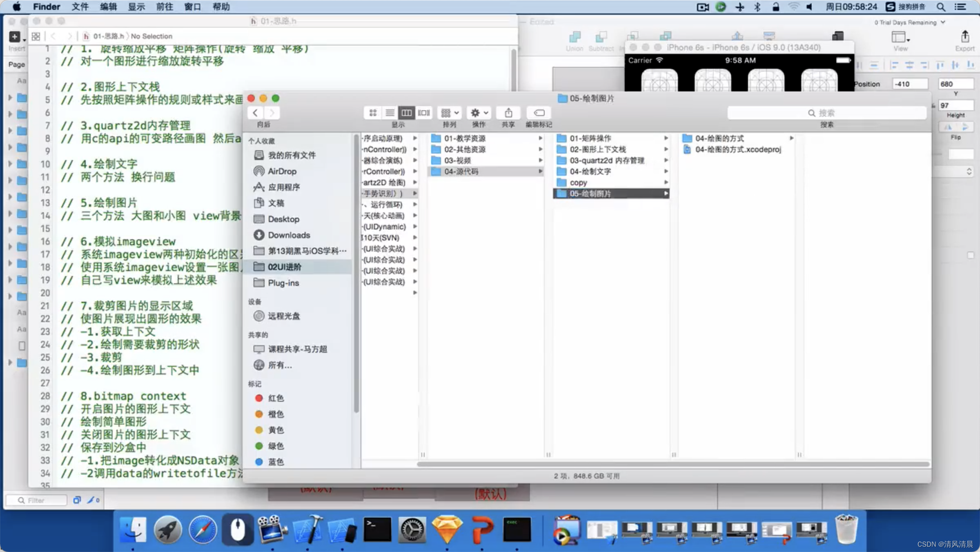Expand 04-源代码 folder arrow

[540, 171]
